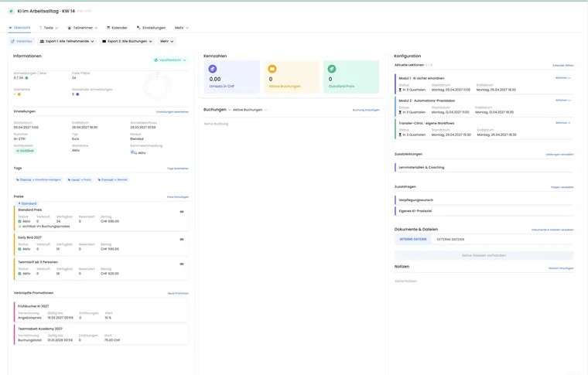Switch to the Einstellungen tab
Screen dimensions: 588x375
(151, 28)
